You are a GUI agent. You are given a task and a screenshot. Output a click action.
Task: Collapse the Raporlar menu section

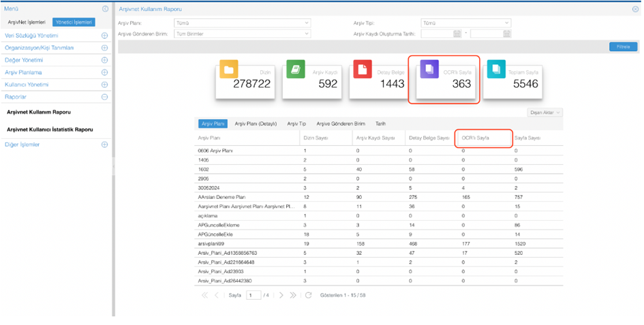[104, 97]
